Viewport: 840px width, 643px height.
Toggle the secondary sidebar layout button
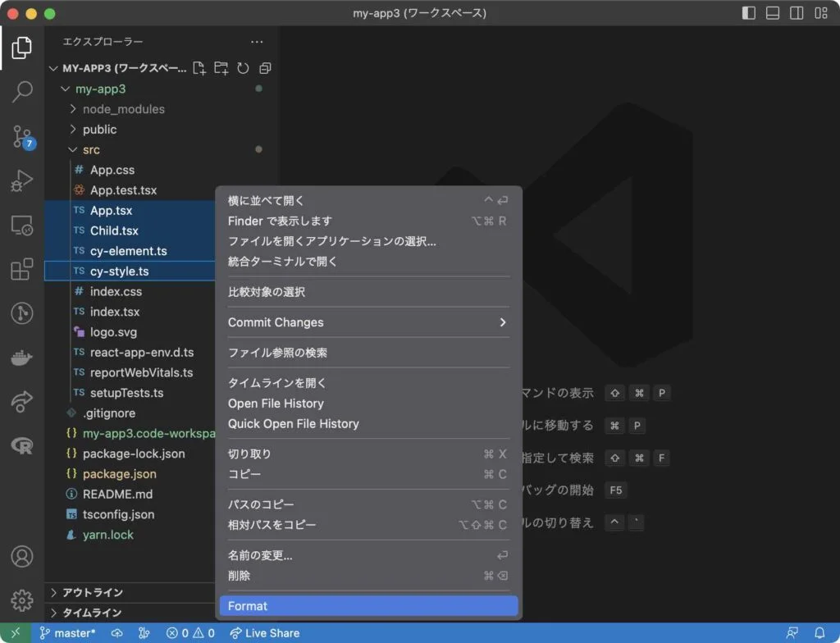796,13
